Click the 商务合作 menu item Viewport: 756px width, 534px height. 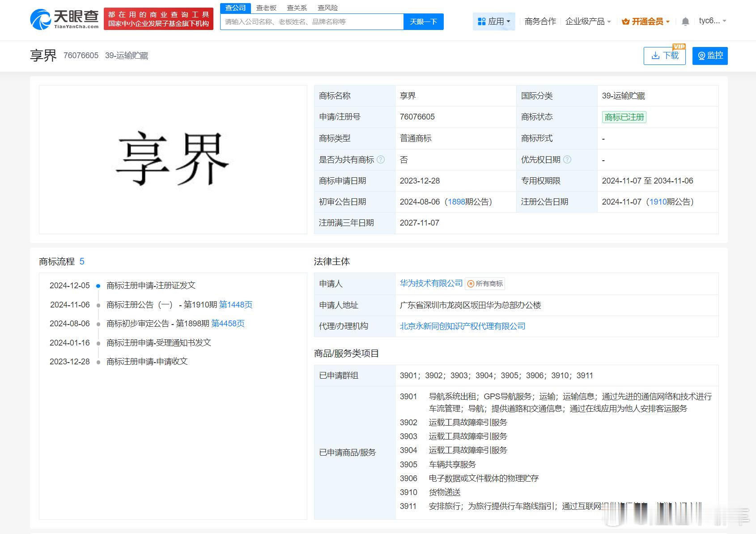click(x=540, y=21)
